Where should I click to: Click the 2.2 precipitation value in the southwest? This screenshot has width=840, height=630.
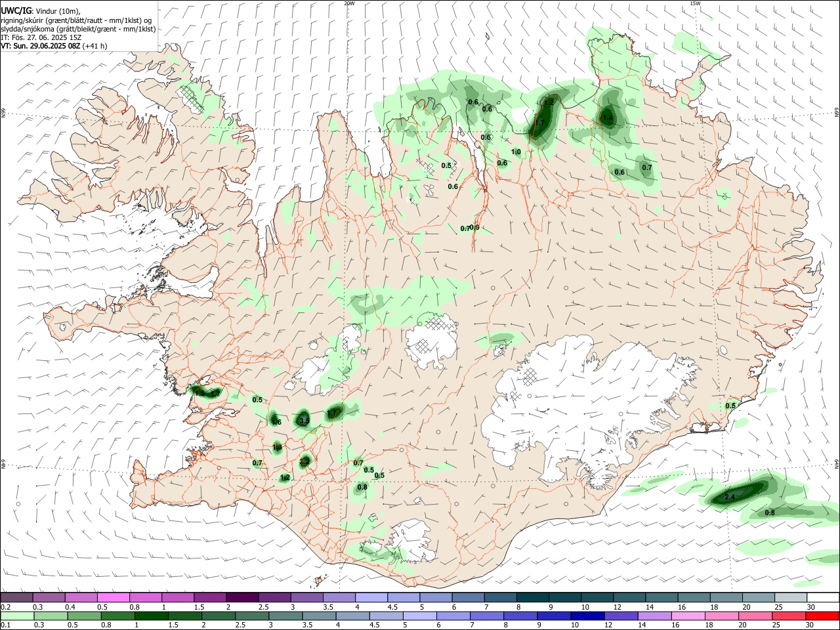tap(304, 462)
